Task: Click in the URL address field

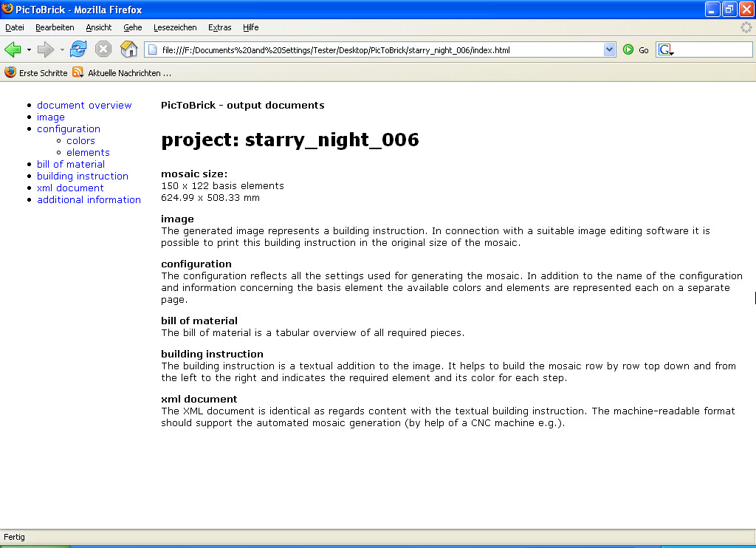Action: tap(381, 49)
